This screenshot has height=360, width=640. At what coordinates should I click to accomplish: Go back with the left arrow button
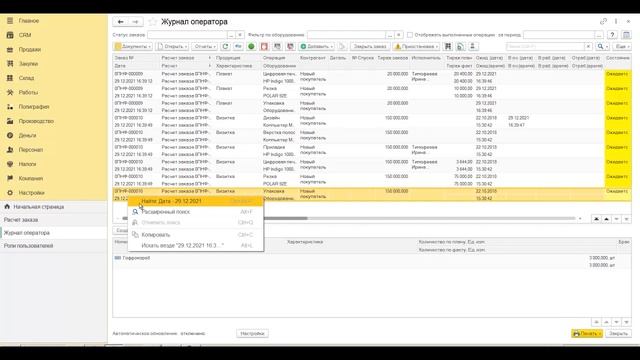pos(120,22)
